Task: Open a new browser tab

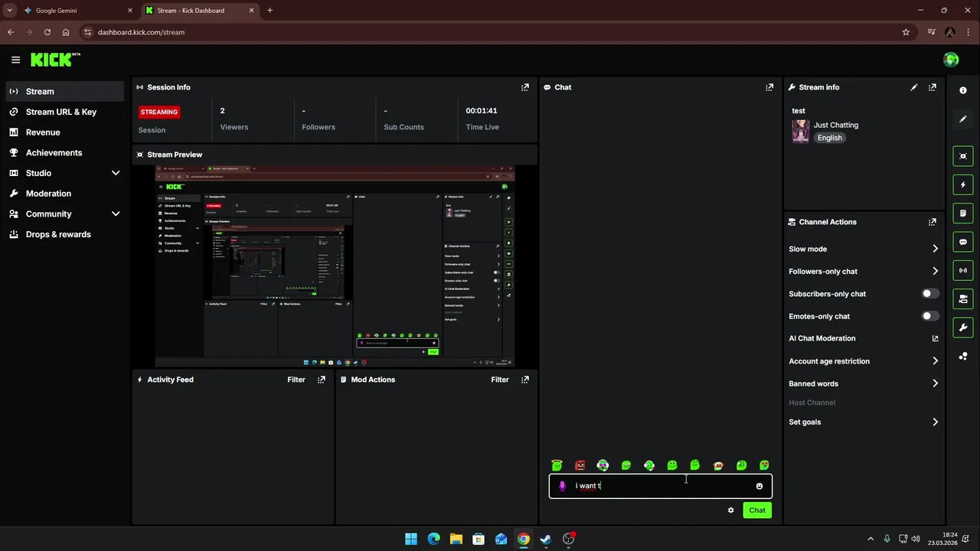Action: [x=269, y=11]
